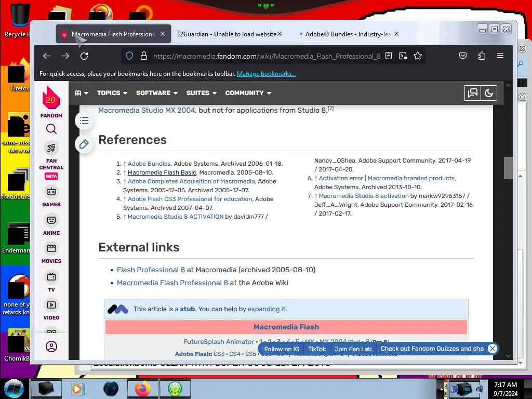Bookmark this page with the star icon
532x399 pixels.
[x=418, y=56]
